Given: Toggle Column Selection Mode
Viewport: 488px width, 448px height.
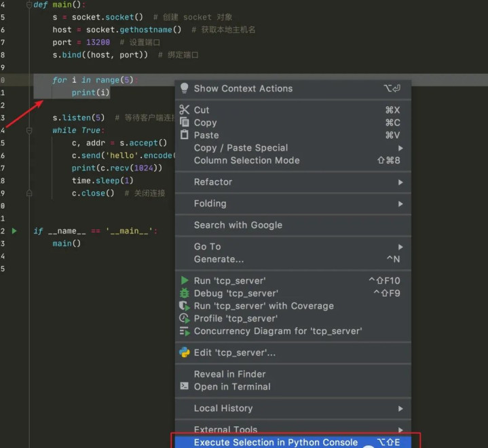Looking at the screenshot, I should coord(246,160).
